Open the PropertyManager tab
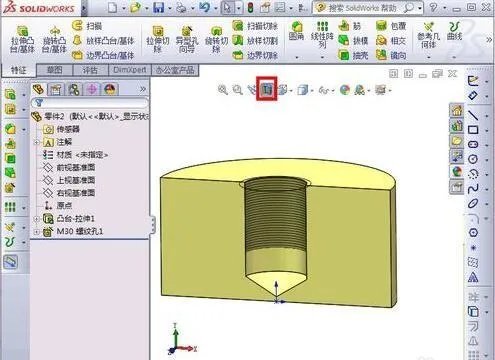The image size is (495, 360). pos(55,89)
